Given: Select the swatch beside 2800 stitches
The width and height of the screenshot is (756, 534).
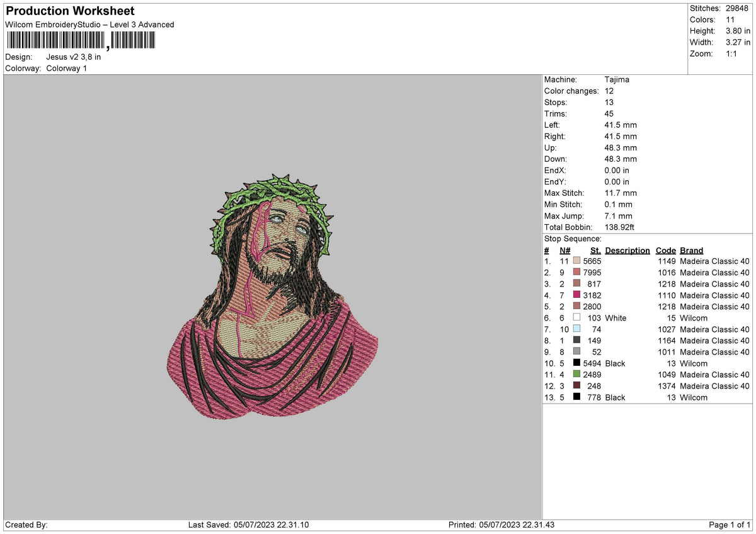Looking at the screenshot, I should tap(576, 307).
